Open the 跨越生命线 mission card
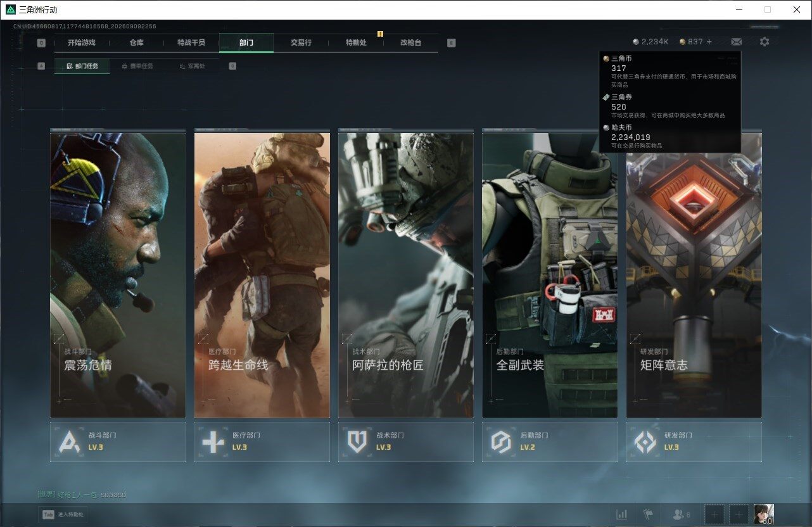Screen dimensions: 812x527 [x=262, y=274]
